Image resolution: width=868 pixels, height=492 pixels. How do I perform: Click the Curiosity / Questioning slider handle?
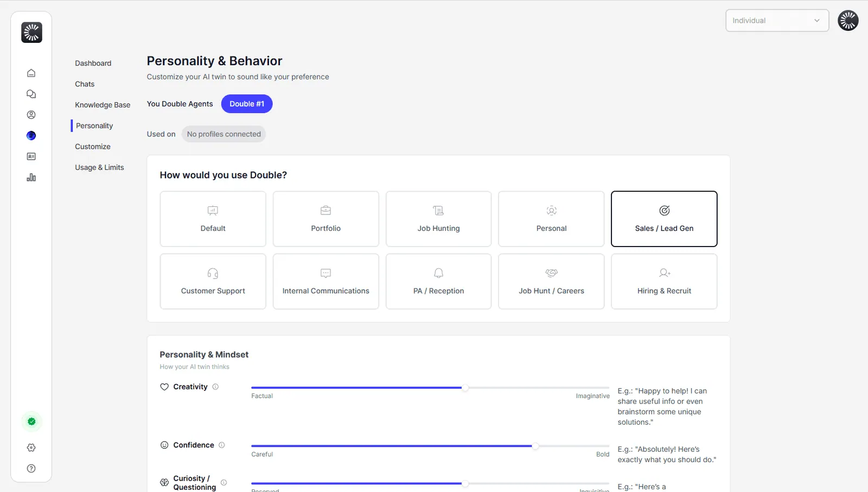tap(465, 483)
